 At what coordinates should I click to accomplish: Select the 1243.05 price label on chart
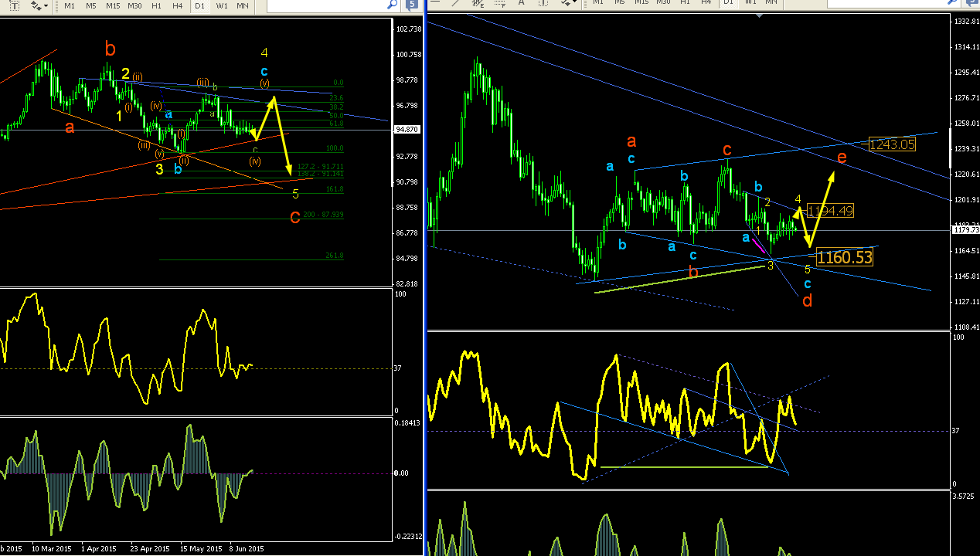892,144
